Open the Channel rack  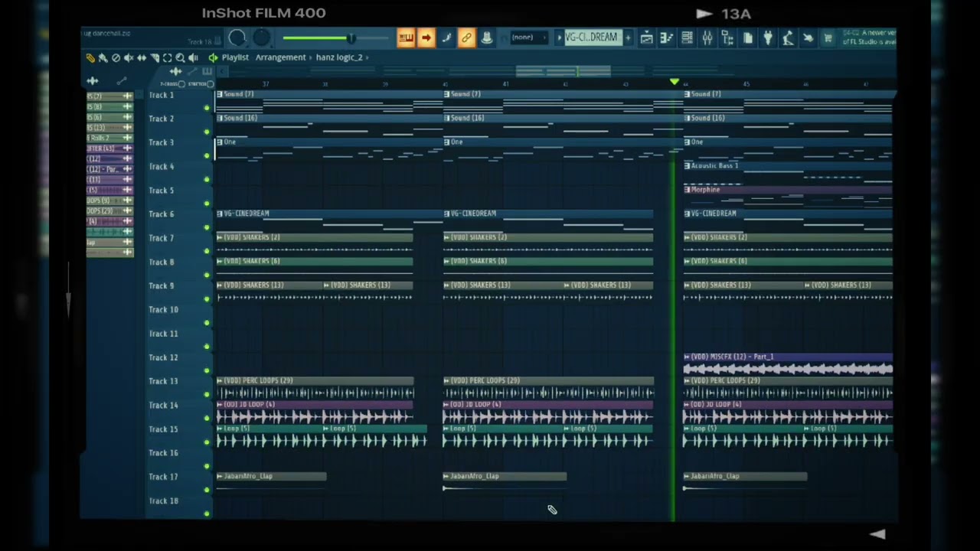[x=687, y=37]
